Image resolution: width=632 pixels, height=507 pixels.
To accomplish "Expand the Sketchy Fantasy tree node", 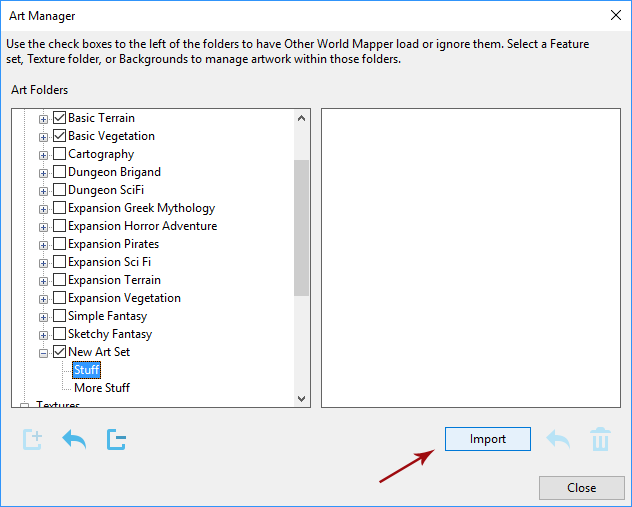I will pyautogui.click(x=43, y=334).
